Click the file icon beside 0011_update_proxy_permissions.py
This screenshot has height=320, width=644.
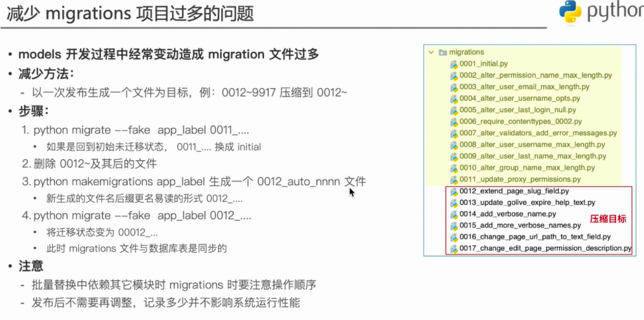point(454,179)
